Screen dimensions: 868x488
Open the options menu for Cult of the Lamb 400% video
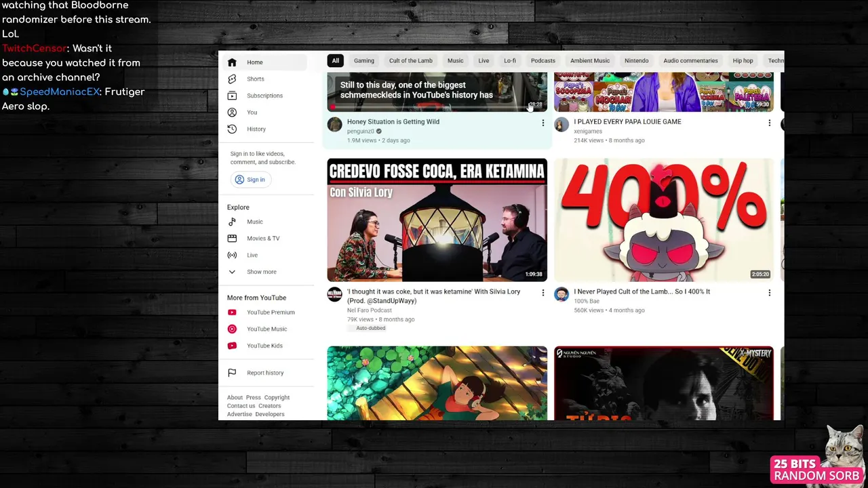click(769, 293)
